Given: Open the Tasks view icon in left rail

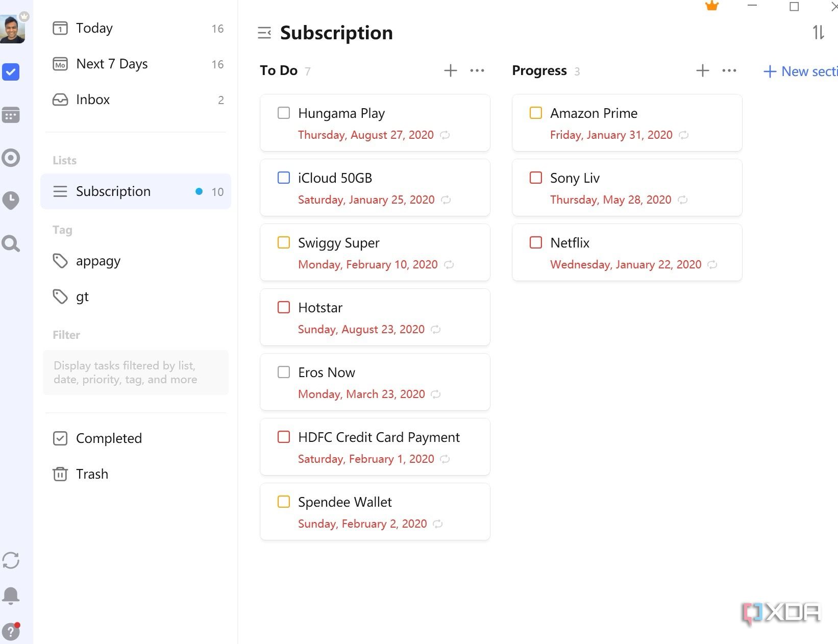Looking at the screenshot, I should pyautogui.click(x=11, y=72).
